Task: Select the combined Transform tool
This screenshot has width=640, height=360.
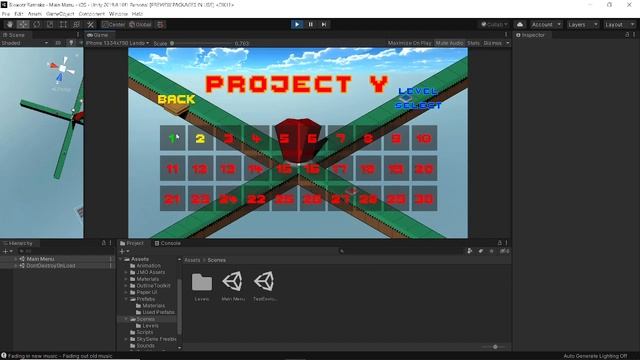Action: click(77, 24)
